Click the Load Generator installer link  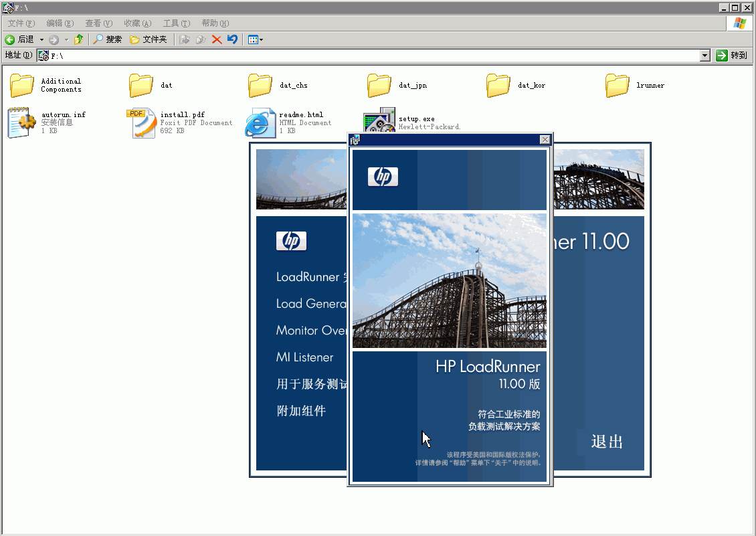click(312, 304)
